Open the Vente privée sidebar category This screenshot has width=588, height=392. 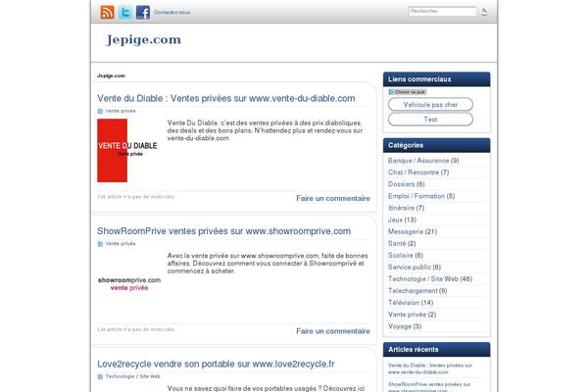click(408, 315)
